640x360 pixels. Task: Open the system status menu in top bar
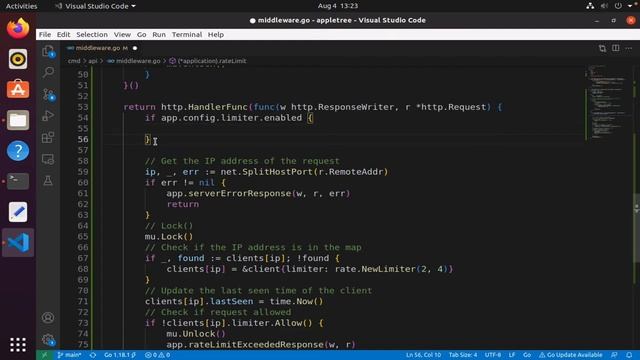611,6
